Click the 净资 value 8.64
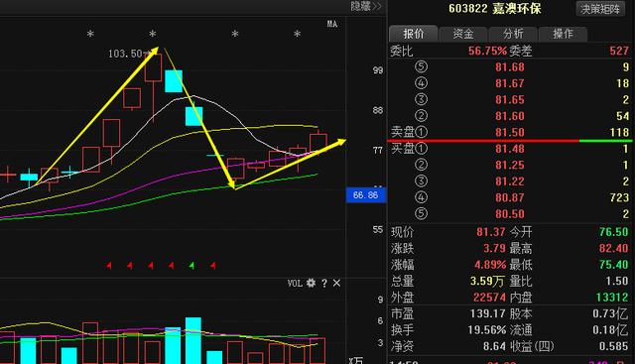The image size is (635, 364). coord(494,346)
